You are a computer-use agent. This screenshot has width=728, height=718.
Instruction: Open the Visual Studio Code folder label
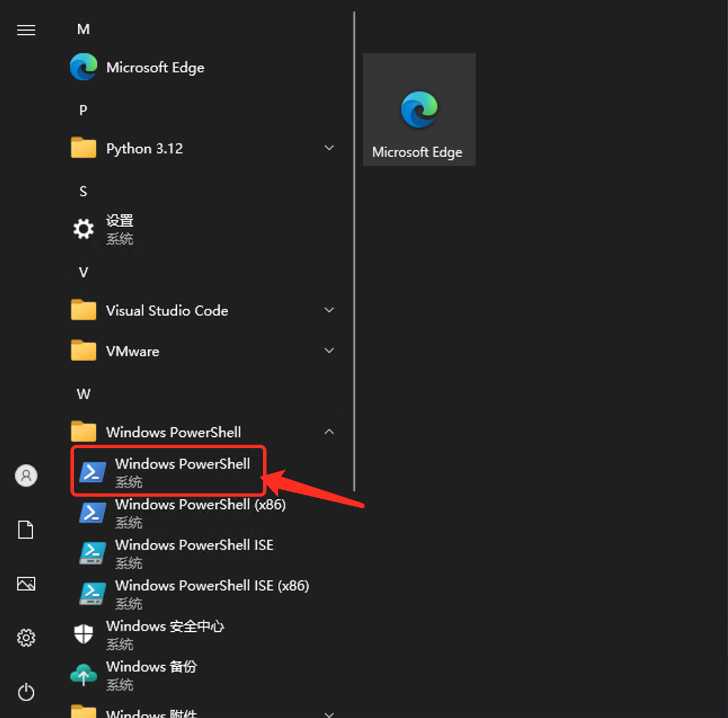tap(167, 311)
